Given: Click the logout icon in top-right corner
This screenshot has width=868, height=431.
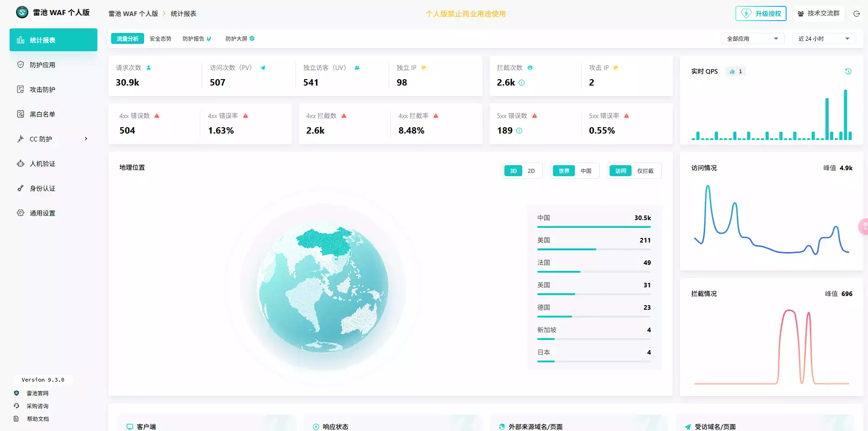Looking at the screenshot, I should (857, 14).
